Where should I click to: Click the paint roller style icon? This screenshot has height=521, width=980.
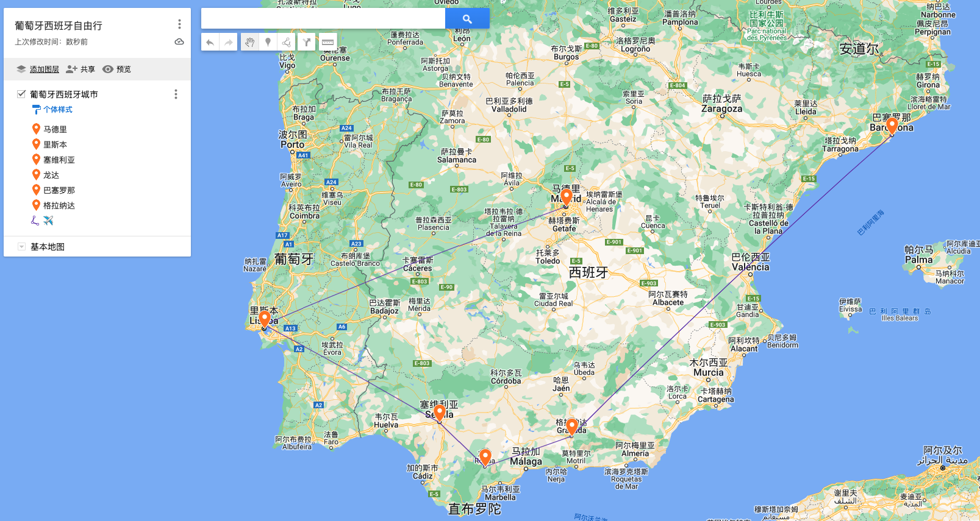pyautogui.click(x=37, y=110)
